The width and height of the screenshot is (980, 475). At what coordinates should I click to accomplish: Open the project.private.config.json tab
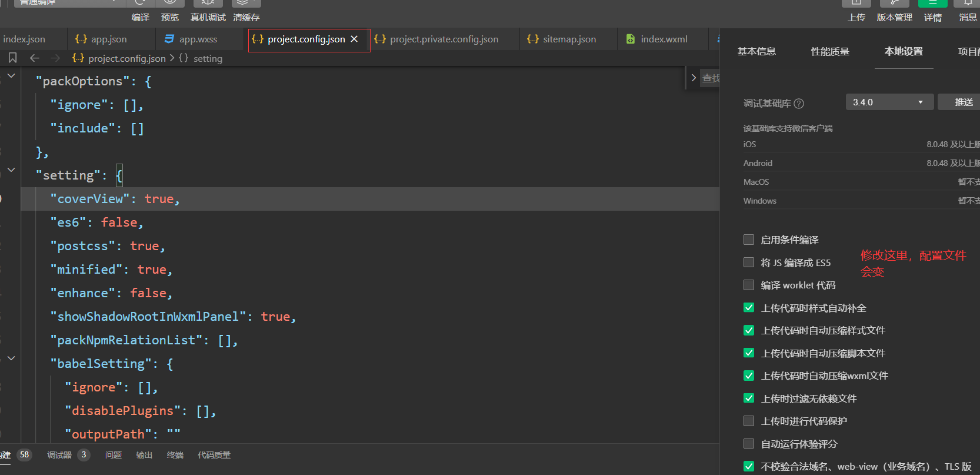point(444,39)
